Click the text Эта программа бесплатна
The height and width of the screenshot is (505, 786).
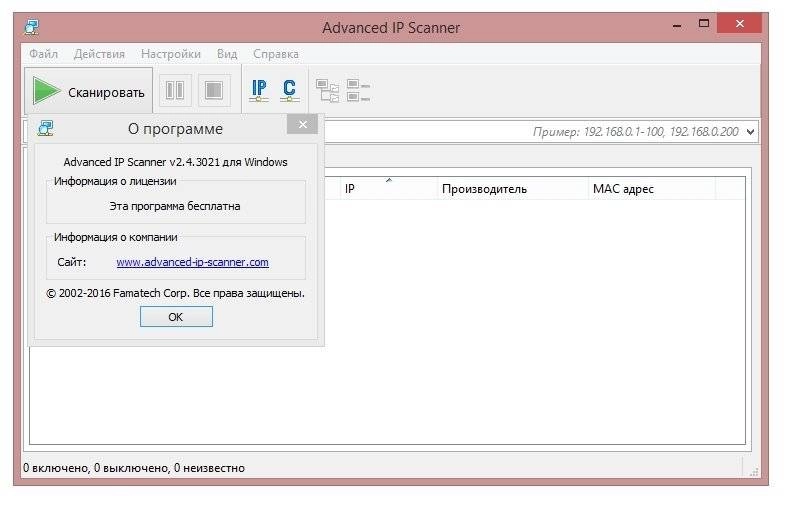[x=175, y=206]
